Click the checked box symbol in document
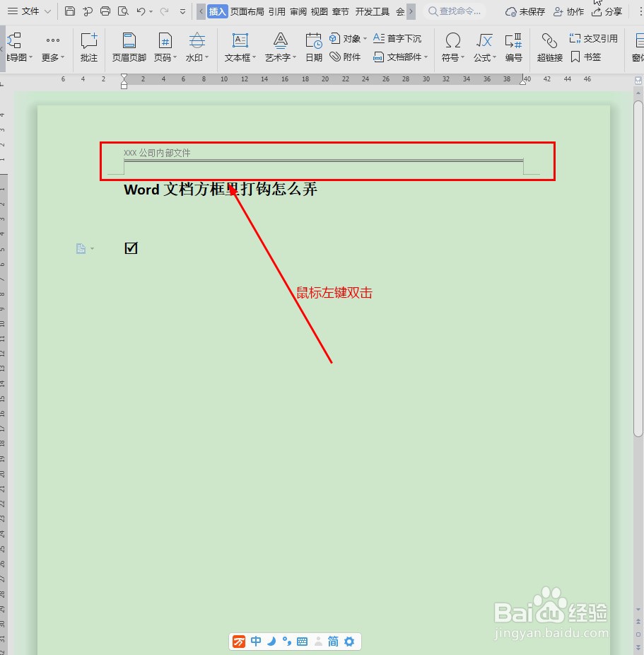Viewport: 644px width, 655px height. (x=131, y=248)
